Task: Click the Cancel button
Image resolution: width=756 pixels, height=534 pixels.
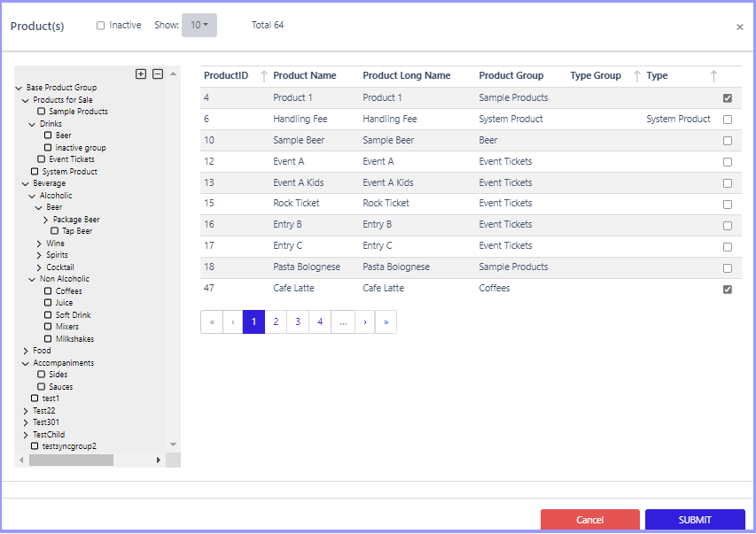Action: pos(590,520)
